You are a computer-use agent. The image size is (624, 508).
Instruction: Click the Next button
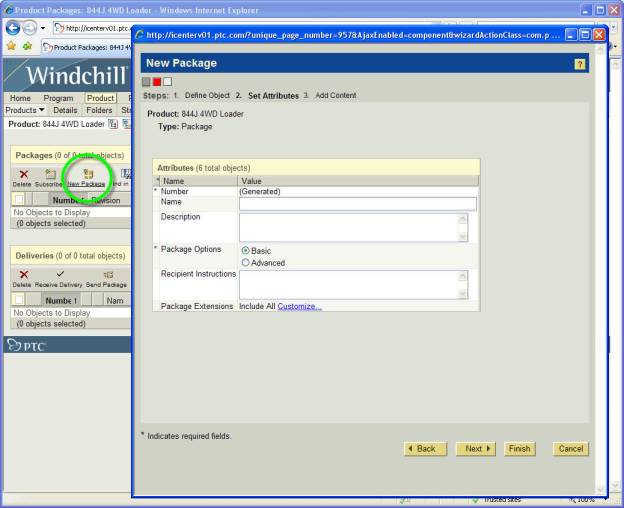(x=476, y=449)
